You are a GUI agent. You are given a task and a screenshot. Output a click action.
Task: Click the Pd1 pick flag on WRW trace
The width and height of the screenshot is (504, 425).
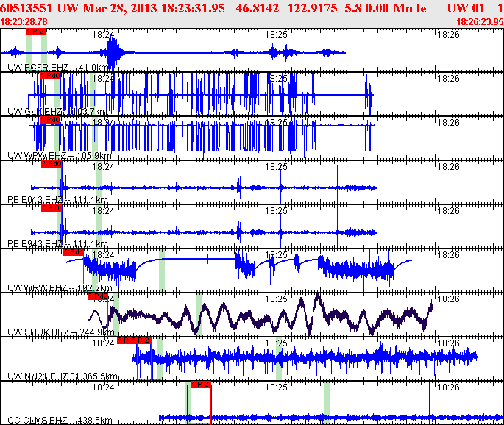pos(74,252)
